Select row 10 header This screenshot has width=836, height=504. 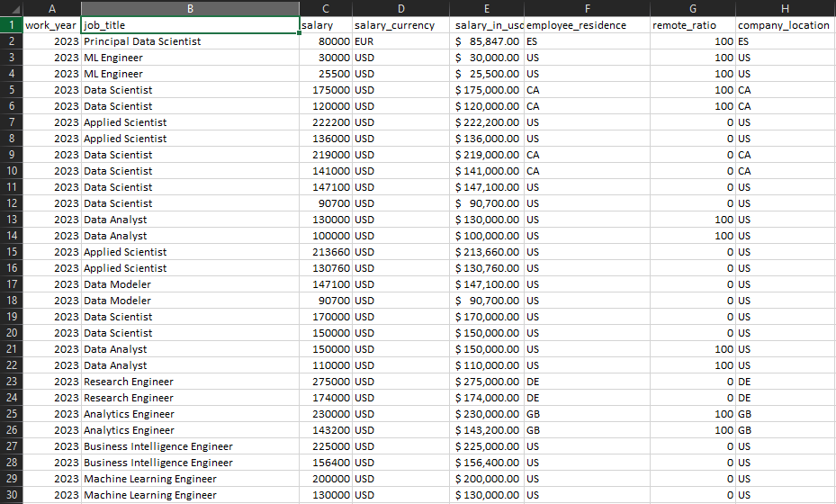[x=11, y=171]
